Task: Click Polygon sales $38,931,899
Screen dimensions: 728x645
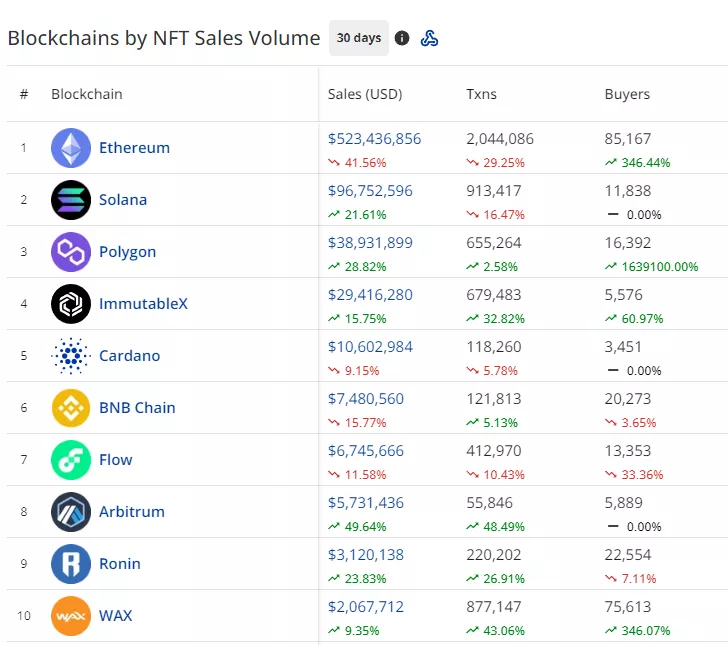Action: pyautogui.click(x=370, y=242)
